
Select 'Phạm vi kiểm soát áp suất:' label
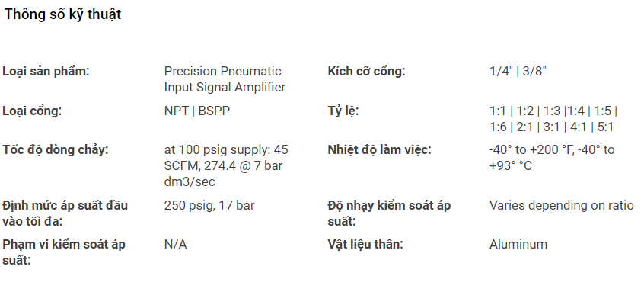pos(64,252)
